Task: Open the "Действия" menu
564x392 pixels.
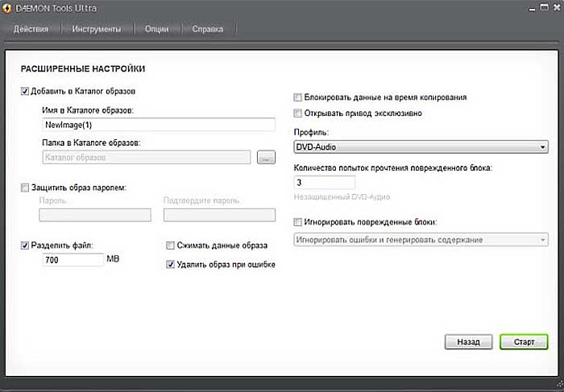Action: pos(31,30)
